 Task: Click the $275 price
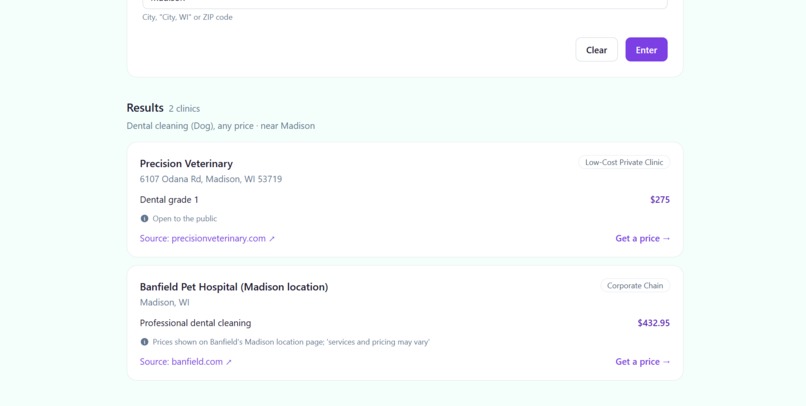660,199
